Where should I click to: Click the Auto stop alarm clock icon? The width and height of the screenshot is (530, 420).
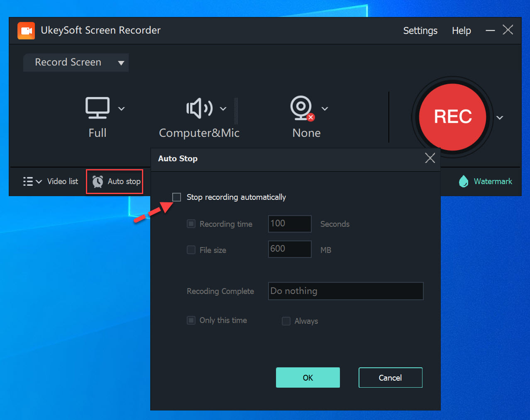pos(98,181)
